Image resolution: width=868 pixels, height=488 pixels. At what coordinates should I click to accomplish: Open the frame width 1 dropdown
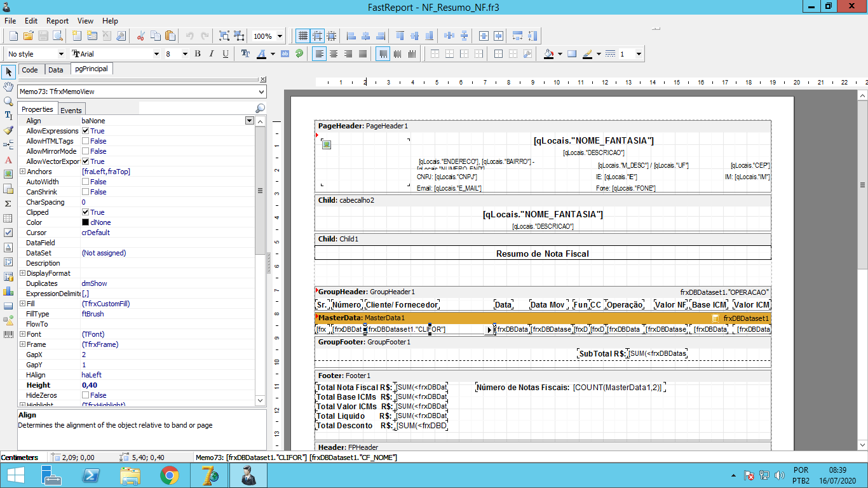(x=639, y=54)
